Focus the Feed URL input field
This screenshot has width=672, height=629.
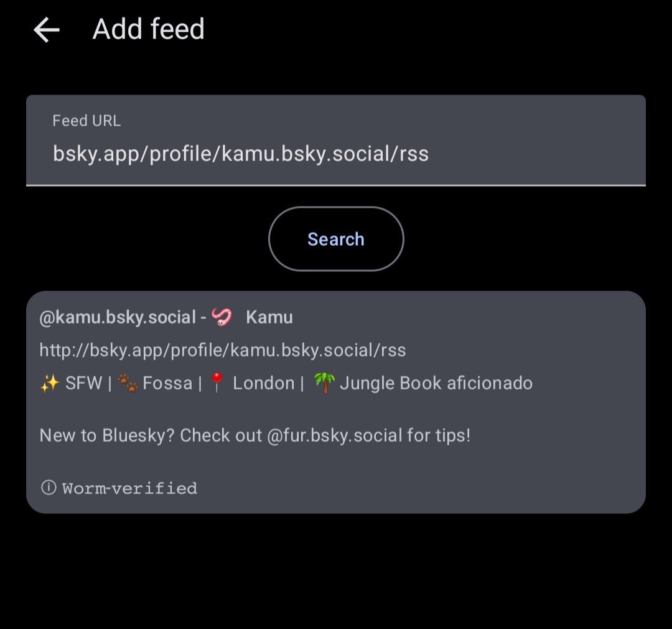335,154
